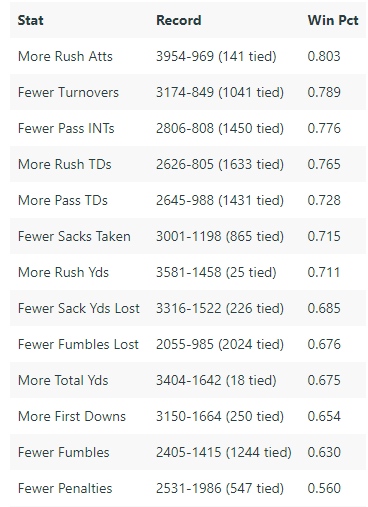Image resolution: width=368 pixels, height=507 pixels.
Task: Select the 2405-1415 (1244 tied) record
Action: pos(224,452)
